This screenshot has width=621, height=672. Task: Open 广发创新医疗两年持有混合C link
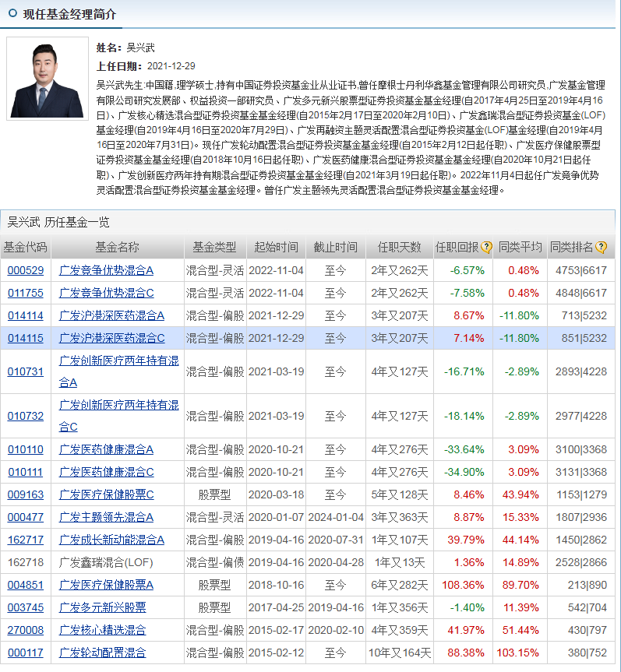click(x=118, y=416)
